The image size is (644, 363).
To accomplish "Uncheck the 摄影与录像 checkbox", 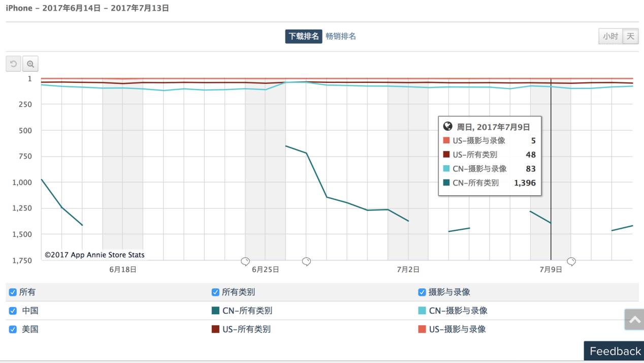I will [x=422, y=292].
